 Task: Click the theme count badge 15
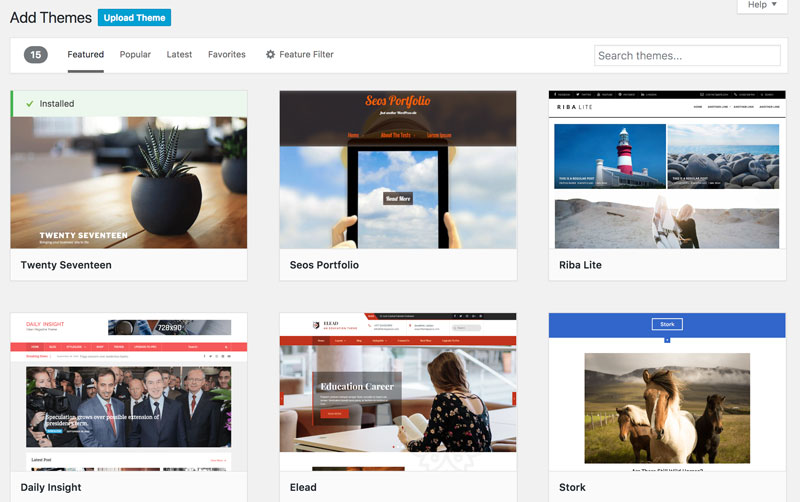36,55
